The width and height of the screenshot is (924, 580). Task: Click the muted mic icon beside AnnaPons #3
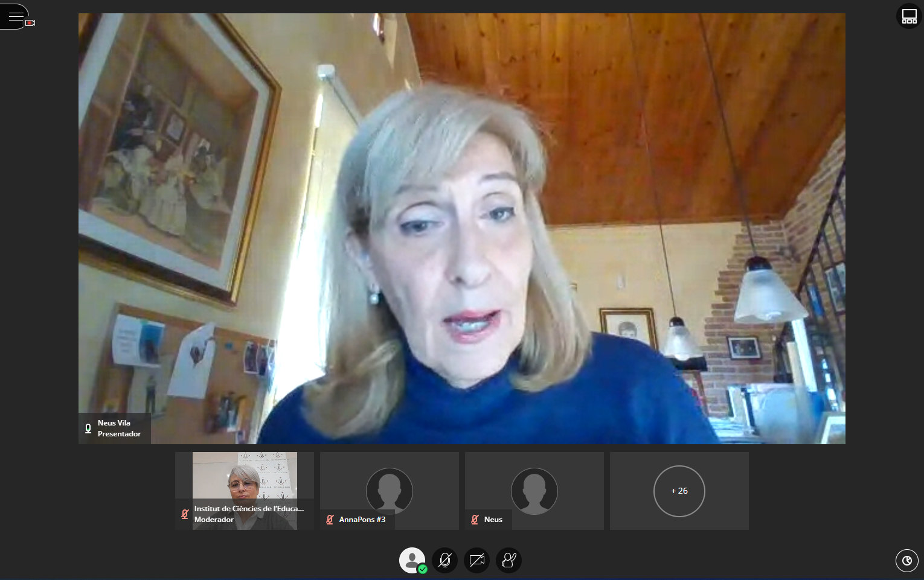click(x=330, y=520)
